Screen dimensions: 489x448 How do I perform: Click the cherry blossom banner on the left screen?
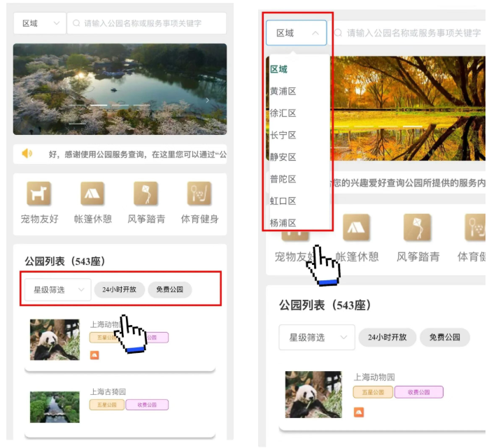(x=120, y=89)
